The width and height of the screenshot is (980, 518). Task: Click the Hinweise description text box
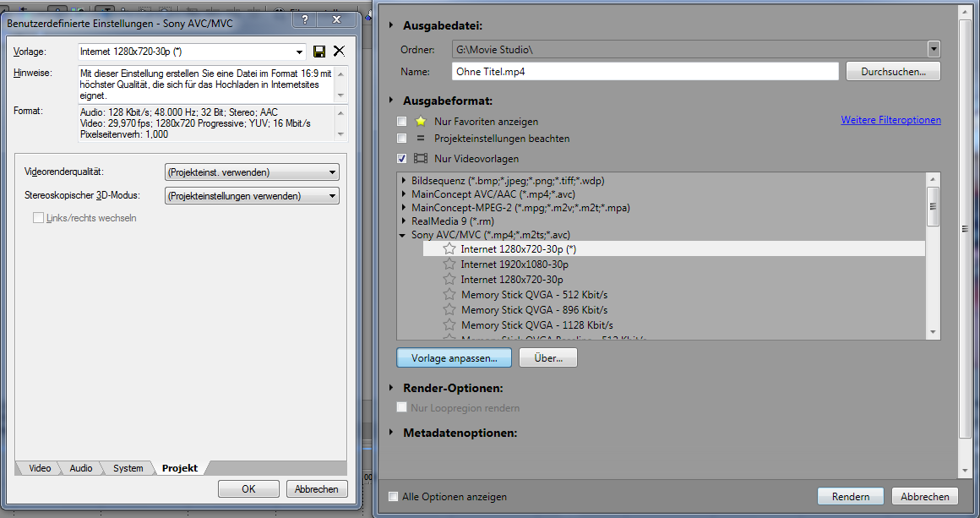point(206,85)
